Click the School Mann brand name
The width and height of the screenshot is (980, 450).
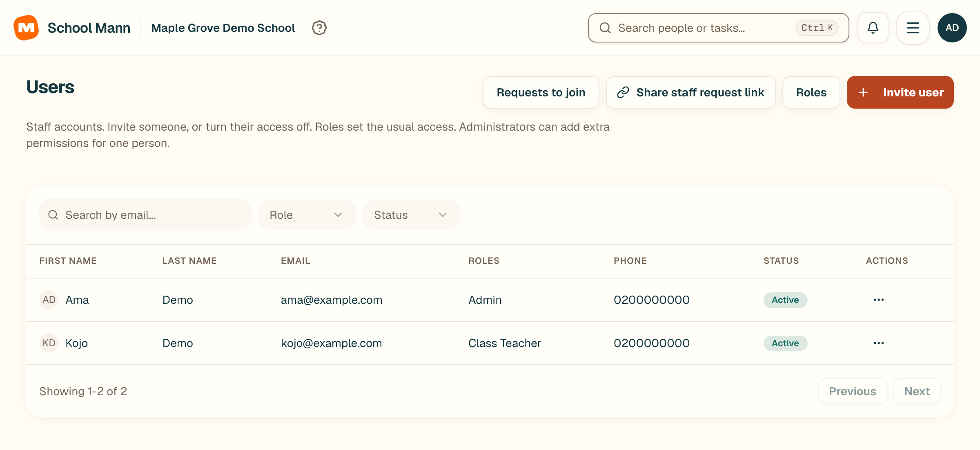click(89, 28)
